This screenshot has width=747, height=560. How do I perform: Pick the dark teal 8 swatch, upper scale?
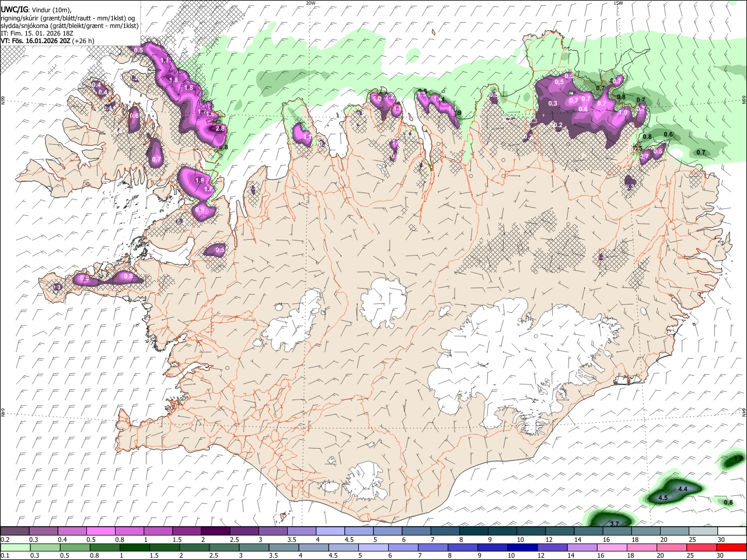point(473,531)
